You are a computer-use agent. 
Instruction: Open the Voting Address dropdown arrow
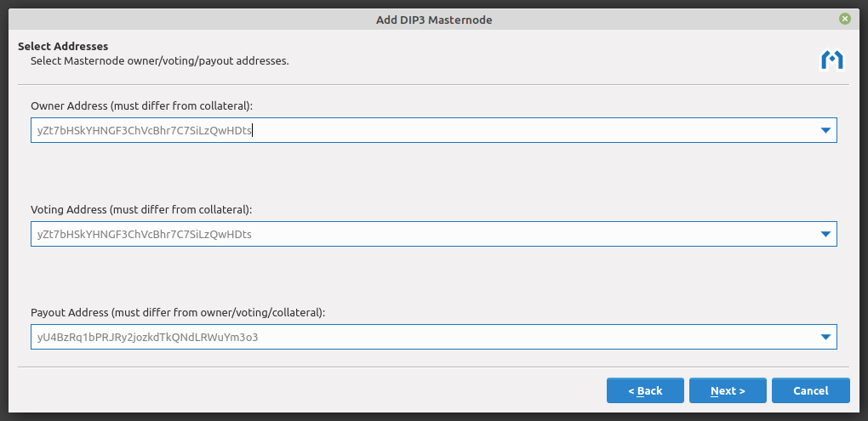tap(825, 234)
